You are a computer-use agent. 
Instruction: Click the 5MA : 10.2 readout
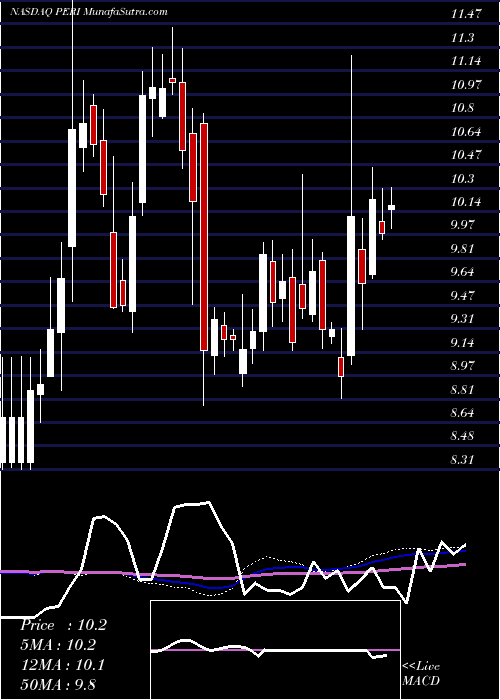click(58, 645)
